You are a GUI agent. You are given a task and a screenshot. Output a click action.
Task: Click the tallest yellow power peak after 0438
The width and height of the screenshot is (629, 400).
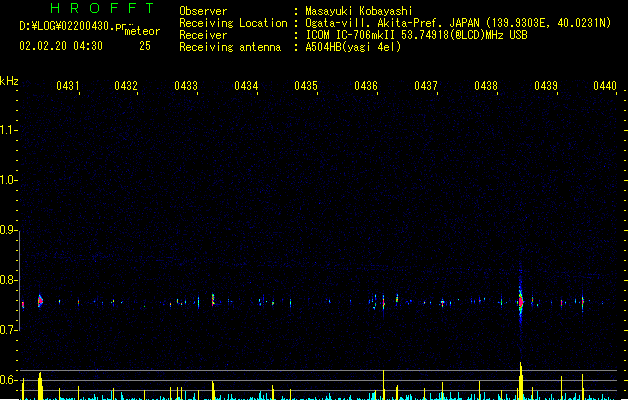[521, 381]
